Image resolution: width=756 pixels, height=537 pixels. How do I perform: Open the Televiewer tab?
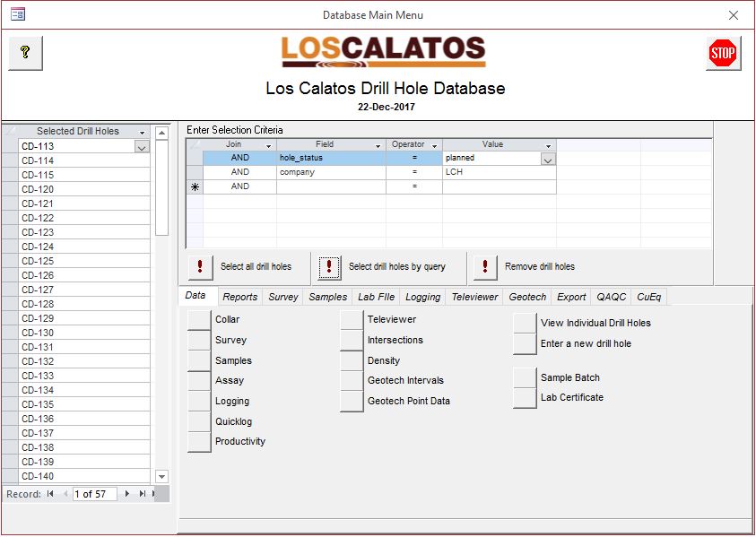474,297
